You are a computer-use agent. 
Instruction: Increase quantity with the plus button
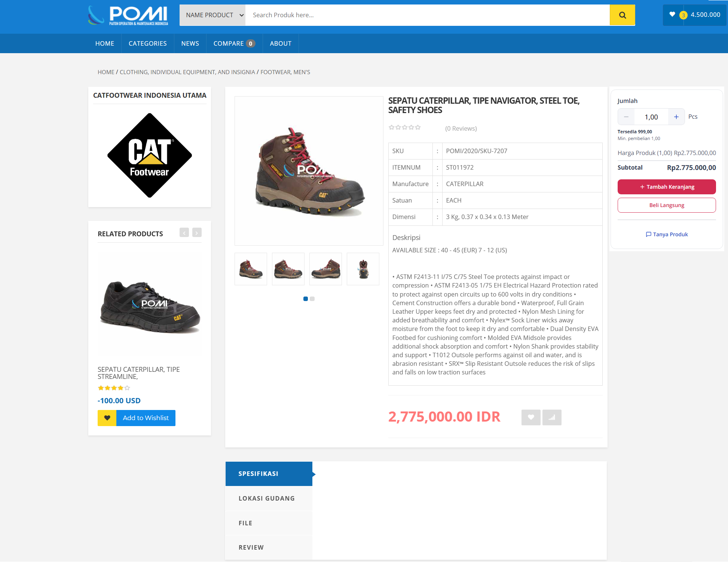[676, 117]
